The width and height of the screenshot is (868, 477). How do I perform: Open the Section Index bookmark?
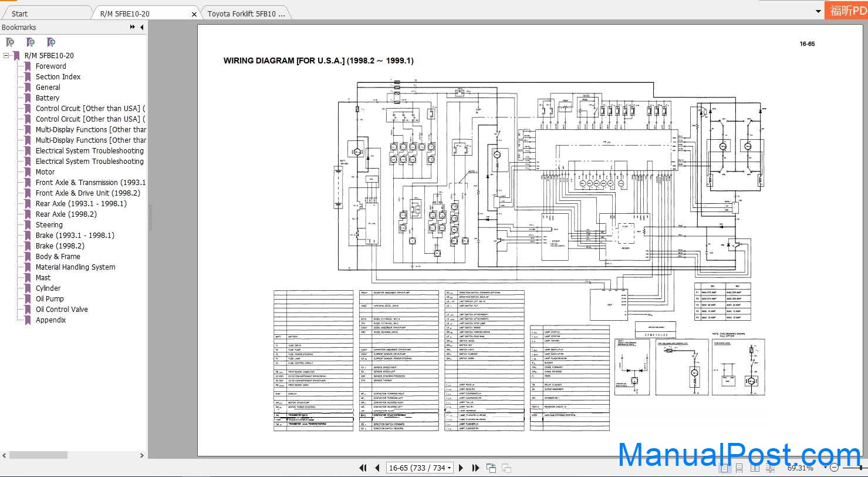pos(58,77)
